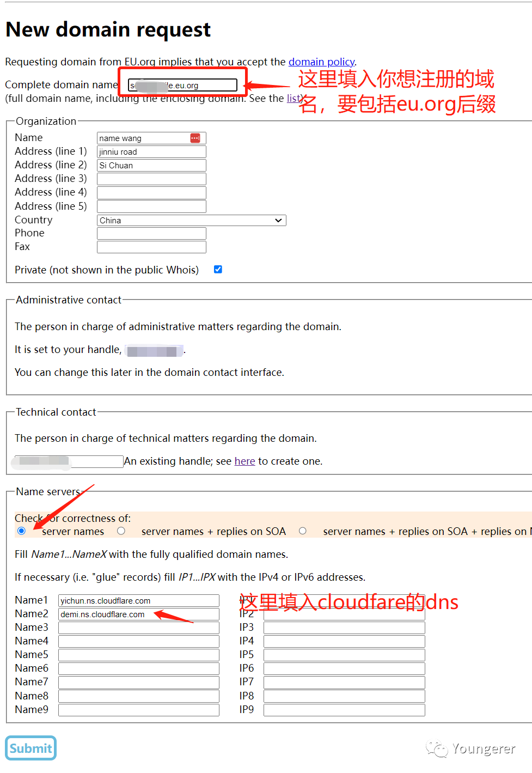
Task: Focus the Address line 5 field
Action: tap(151, 206)
